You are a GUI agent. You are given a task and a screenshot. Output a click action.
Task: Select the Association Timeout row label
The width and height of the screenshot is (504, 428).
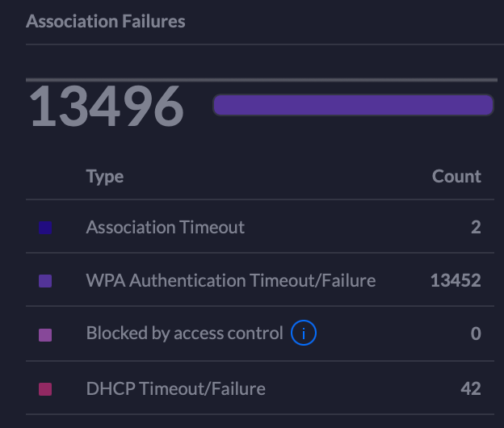[x=165, y=227]
